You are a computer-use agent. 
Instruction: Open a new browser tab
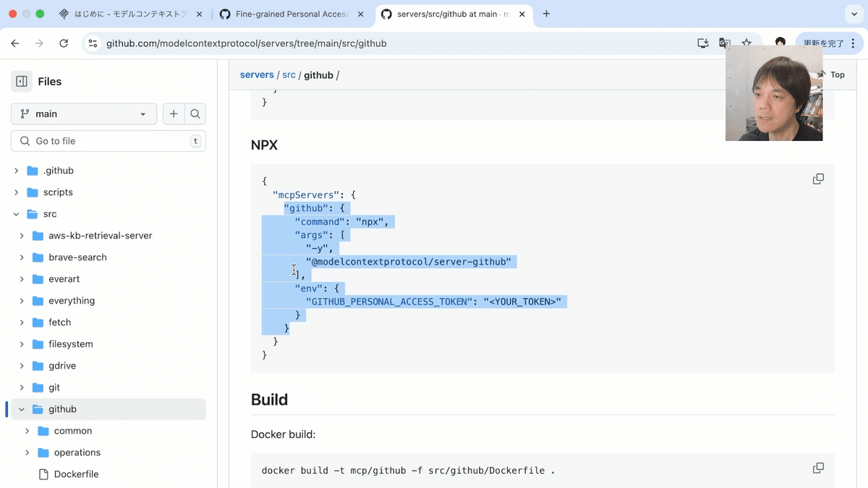(x=545, y=14)
